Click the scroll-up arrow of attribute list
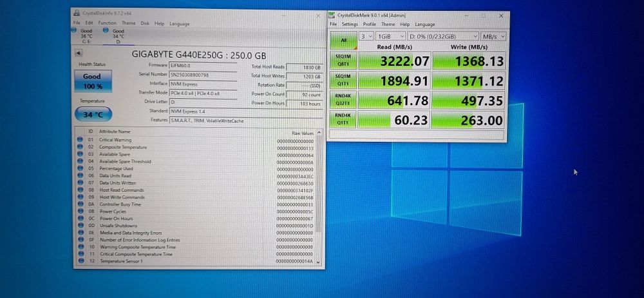 pyautogui.click(x=319, y=133)
